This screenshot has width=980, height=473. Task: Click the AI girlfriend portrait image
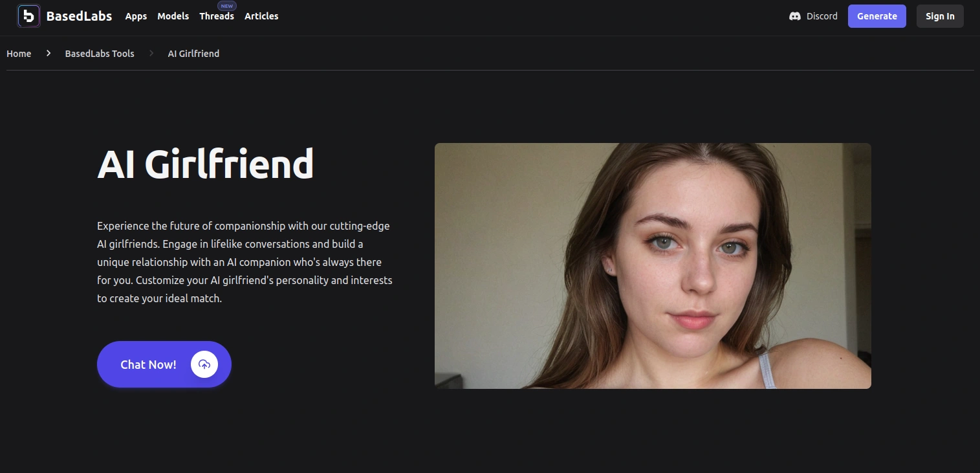click(x=653, y=266)
